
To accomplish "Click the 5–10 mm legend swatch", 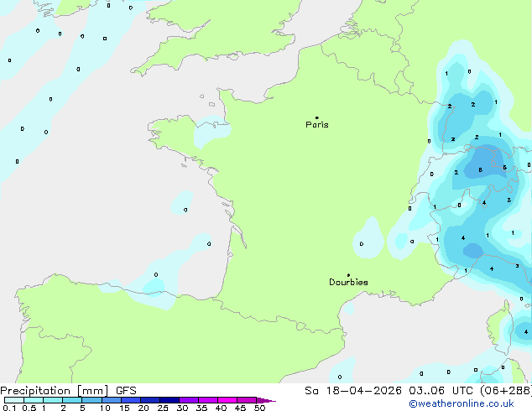I will click(x=91, y=400).
